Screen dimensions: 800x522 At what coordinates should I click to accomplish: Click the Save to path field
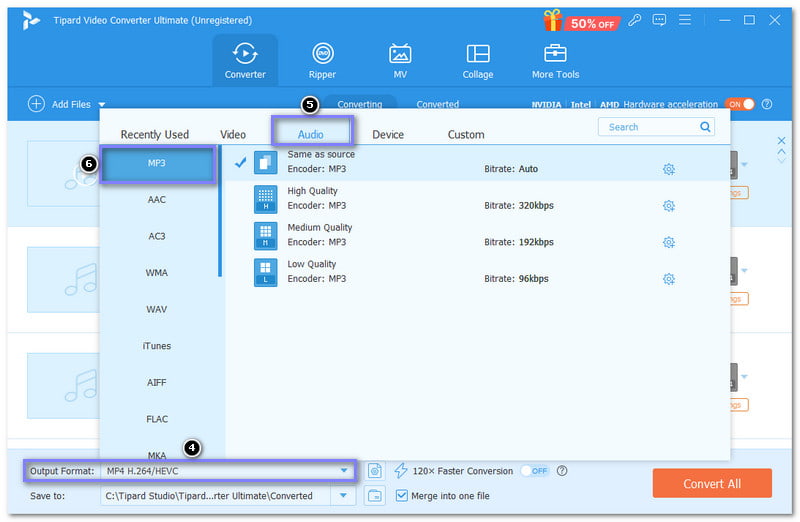[x=215, y=495]
